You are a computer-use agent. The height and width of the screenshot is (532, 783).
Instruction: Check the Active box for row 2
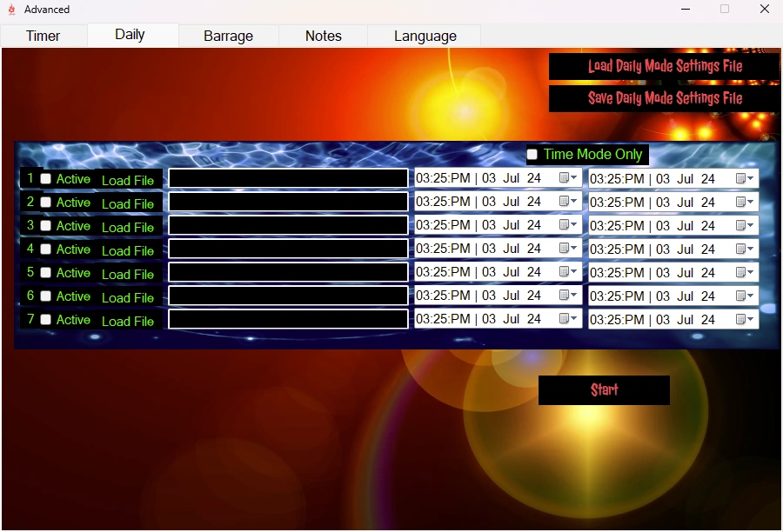pyautogui.click(x=45, y=203)
